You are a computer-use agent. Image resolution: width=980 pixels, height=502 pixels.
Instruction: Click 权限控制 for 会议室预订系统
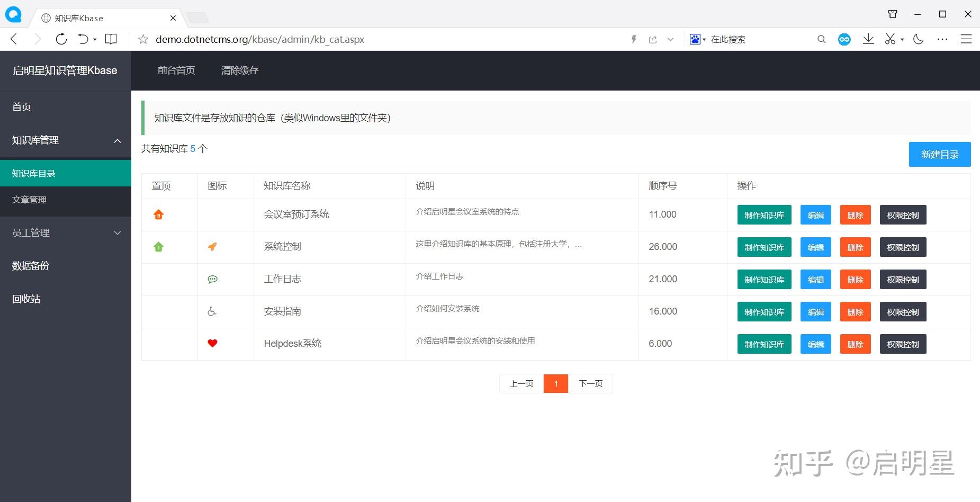(x=903, y=215)
